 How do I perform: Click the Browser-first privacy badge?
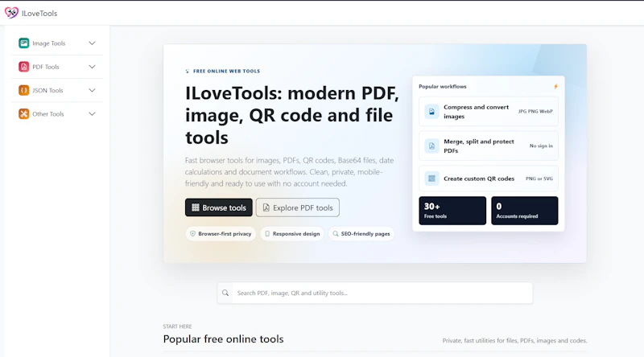click(x=221, y=234)
